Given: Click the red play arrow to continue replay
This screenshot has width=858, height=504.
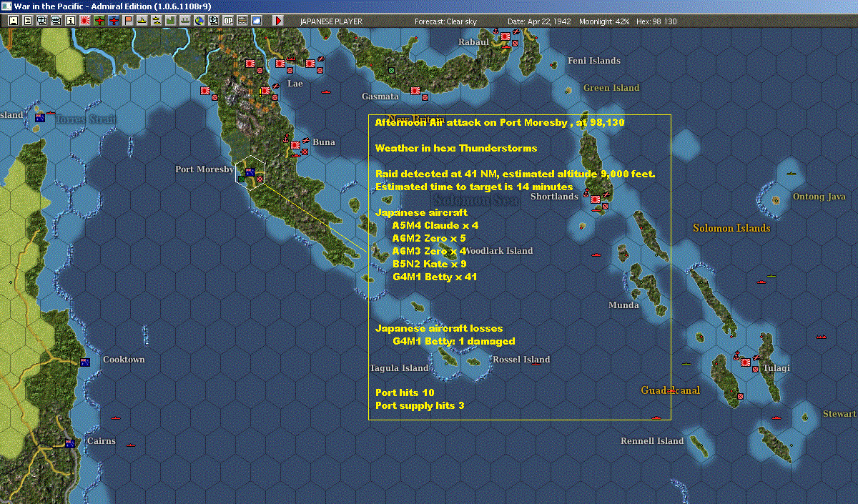Looking at the screenshot, I should point(279,21).
